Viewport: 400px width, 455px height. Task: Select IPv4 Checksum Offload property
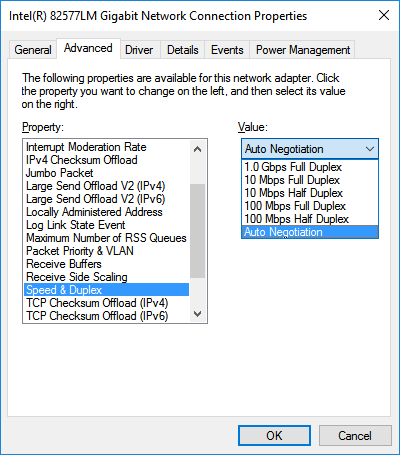[107, 160]
